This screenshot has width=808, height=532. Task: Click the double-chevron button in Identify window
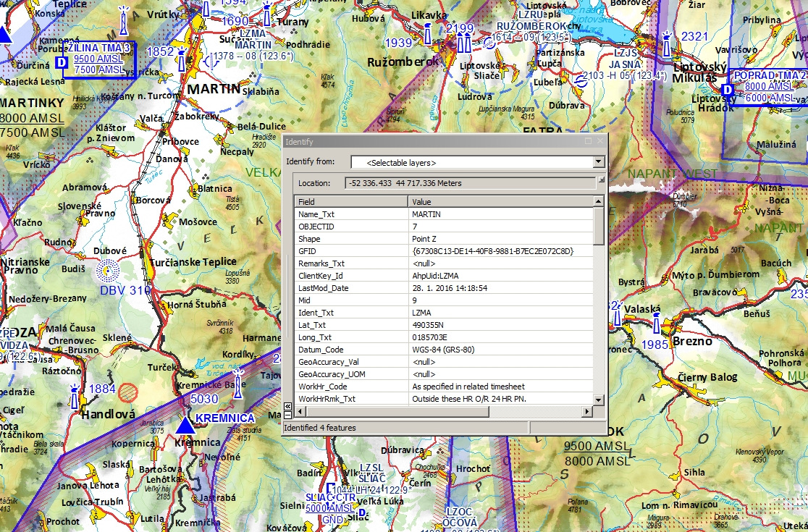pyautogui.click(x=287, y=406)
